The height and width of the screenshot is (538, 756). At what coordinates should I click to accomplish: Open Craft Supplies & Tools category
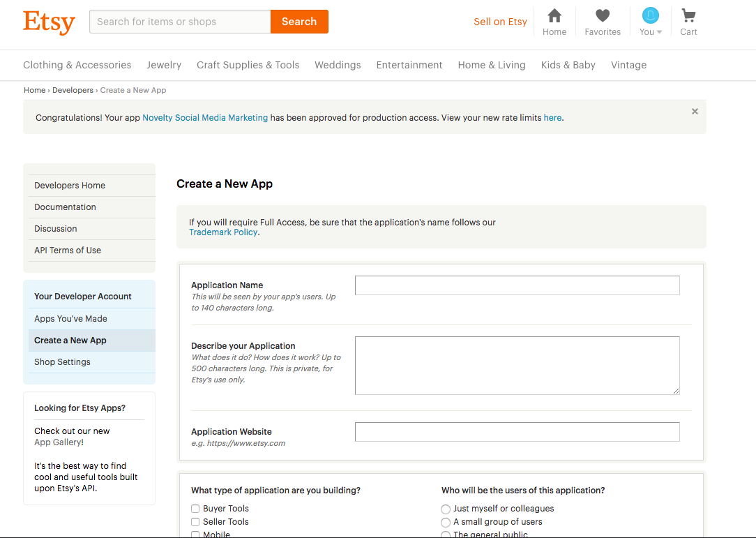[x=248, y=65]
